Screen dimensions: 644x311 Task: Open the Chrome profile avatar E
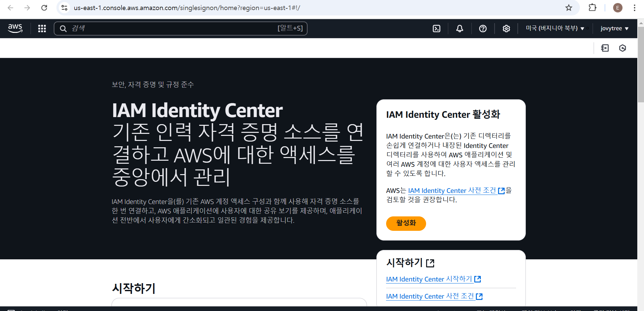[618, 8]
